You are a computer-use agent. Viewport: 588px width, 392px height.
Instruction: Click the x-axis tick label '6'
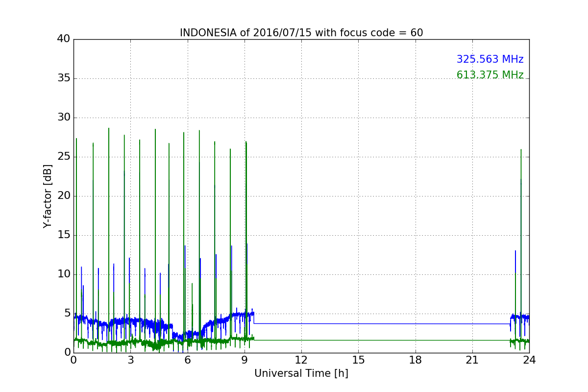click(x=187, y=360)
